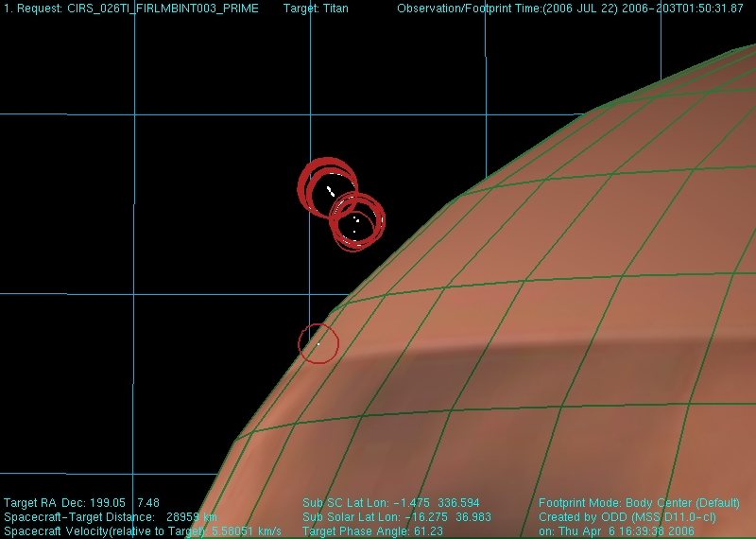Click 'Created by ODD (MSS D11.0-cl)'
756x539 pixels.
click(x=627, y=517)
